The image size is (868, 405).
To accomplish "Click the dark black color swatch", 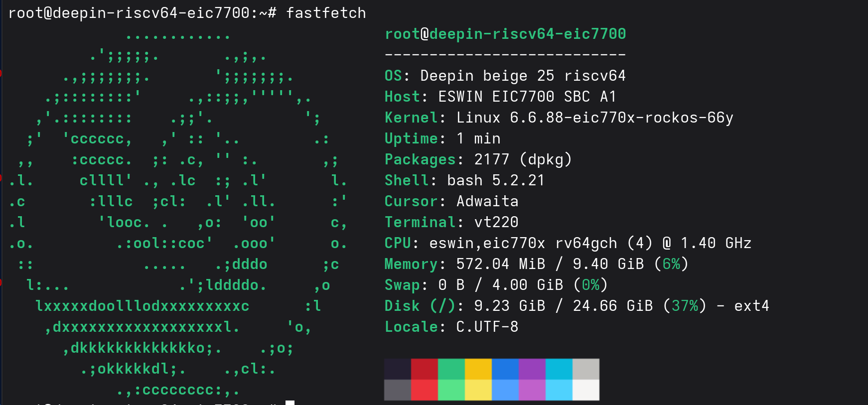I will coord(398,369).
